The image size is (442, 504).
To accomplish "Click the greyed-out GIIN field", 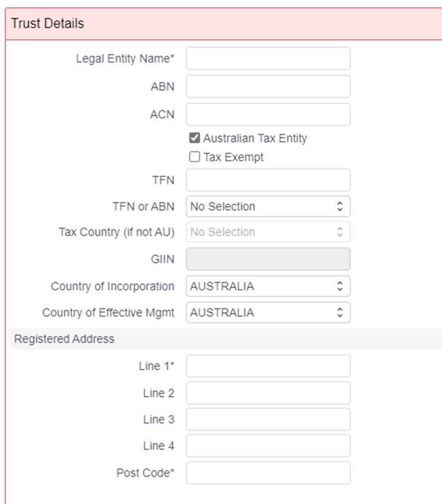I will click(269, 259).
